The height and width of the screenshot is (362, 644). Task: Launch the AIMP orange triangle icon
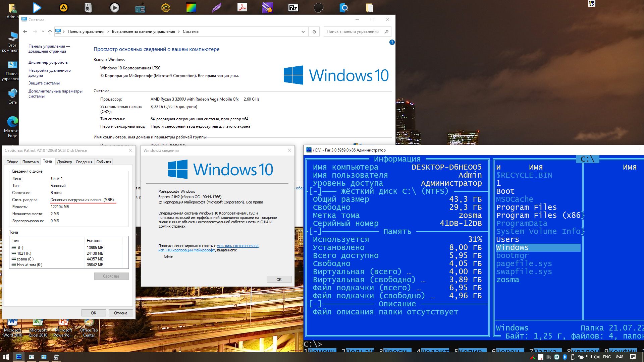coord(63,8)
